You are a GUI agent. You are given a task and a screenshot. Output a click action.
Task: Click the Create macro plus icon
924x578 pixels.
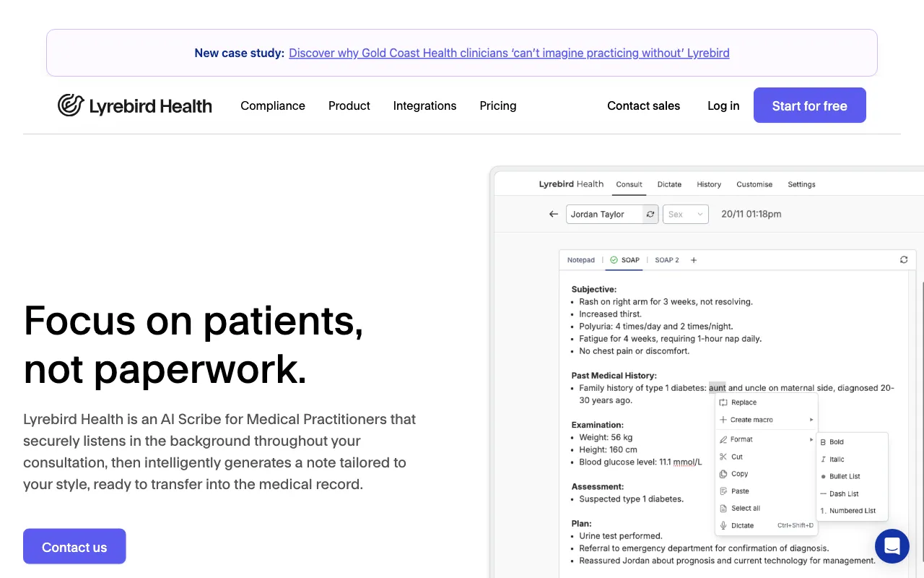(723, 420)
